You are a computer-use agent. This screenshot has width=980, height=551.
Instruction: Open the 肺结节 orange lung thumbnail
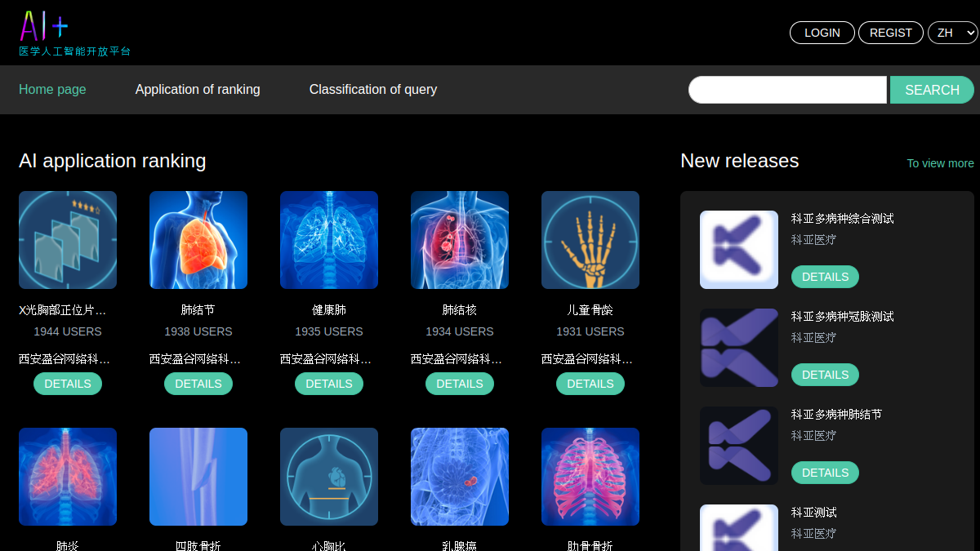click(198, 240)
